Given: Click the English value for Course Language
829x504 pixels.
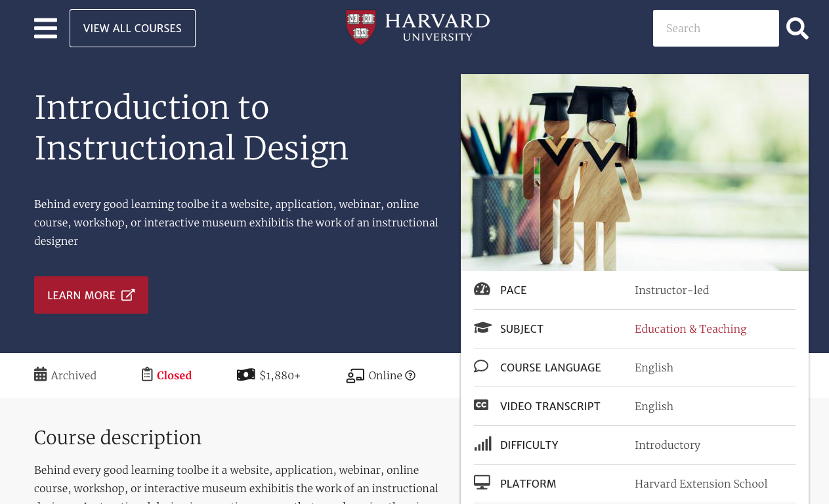Looking at the screenshot, I should coord(654,367).
